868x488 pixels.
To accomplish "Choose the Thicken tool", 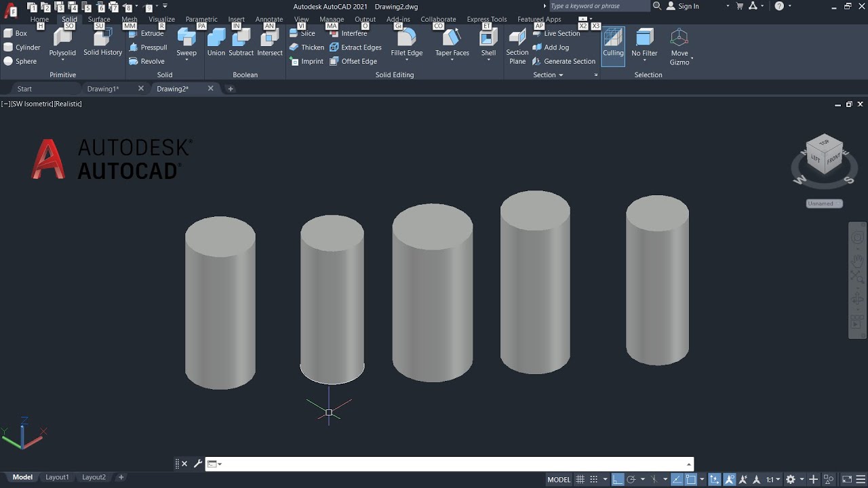I will coord(307,47).
